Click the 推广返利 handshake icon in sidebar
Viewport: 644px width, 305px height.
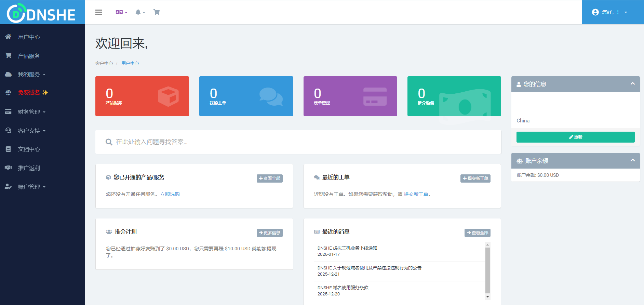coord(8,168)
